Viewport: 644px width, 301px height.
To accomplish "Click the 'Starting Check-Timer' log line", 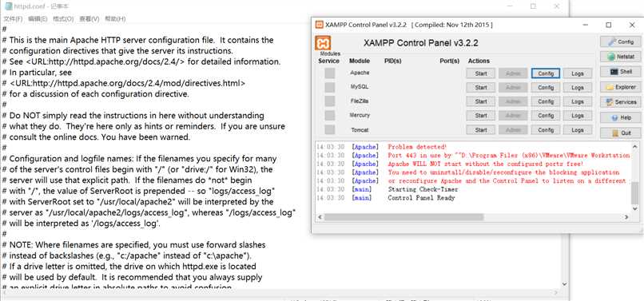I will [423, 189].
